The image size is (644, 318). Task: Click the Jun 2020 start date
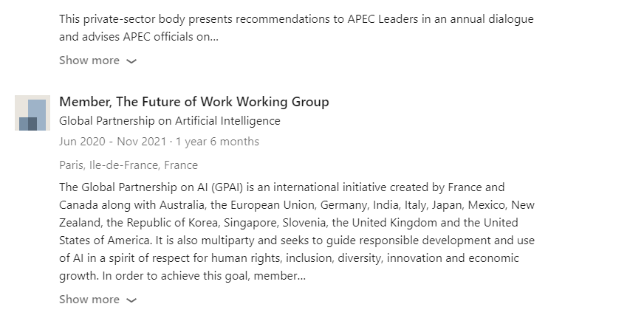click(82, 142)
